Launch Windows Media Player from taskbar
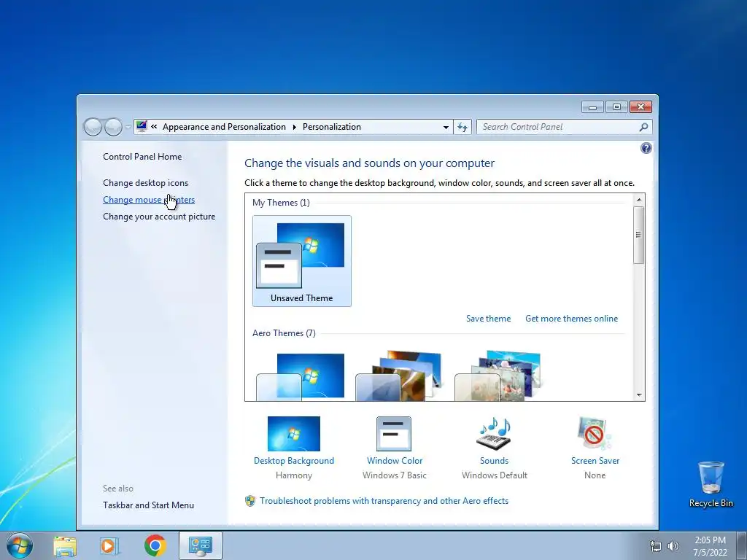The image size is (747, 560). click(109, 546)
